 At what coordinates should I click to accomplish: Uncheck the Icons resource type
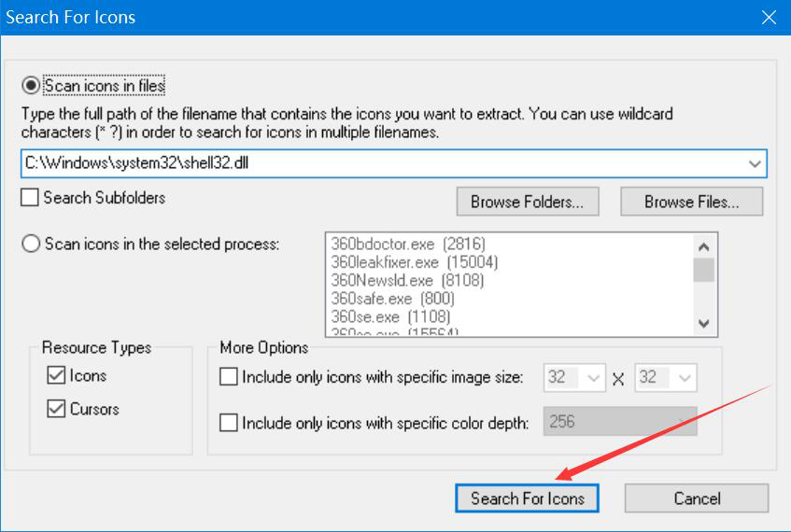56,376
